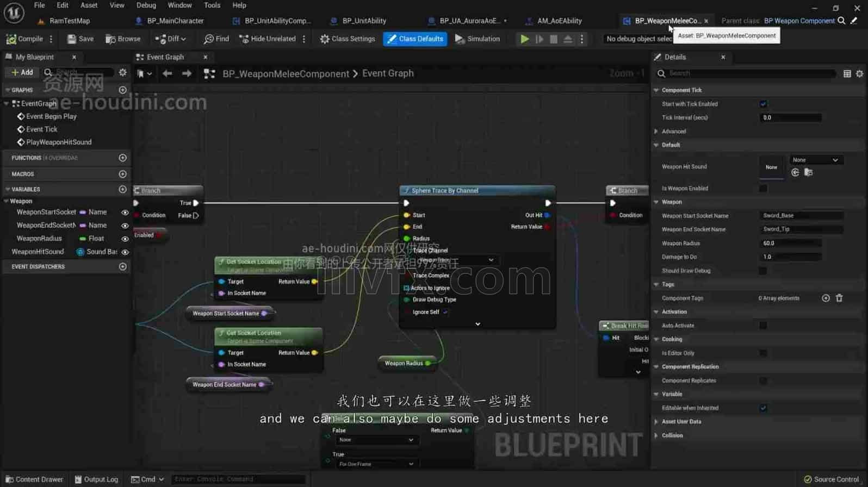868x487 pixels.
Task: Navigate back in graph history
Action: tap(167, 73)
